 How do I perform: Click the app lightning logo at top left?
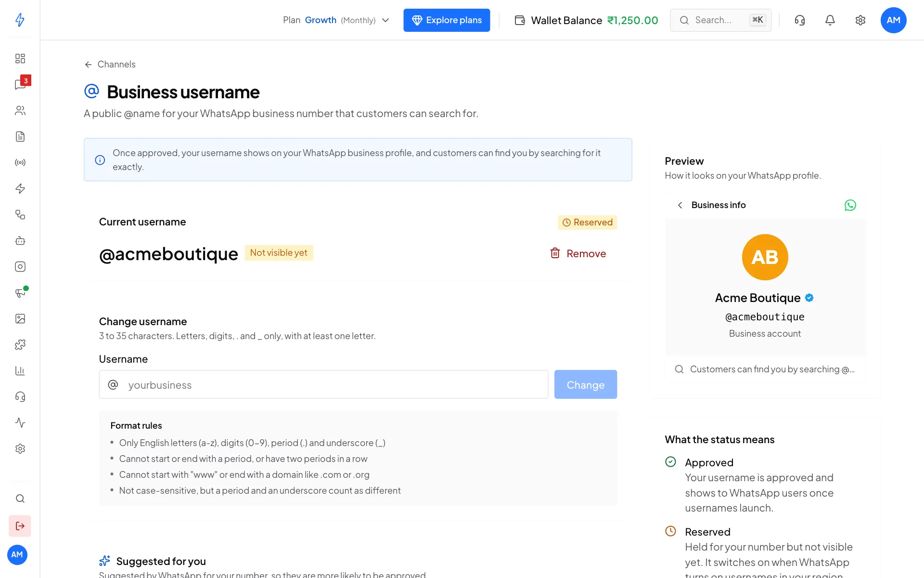(x=20, y=20)
